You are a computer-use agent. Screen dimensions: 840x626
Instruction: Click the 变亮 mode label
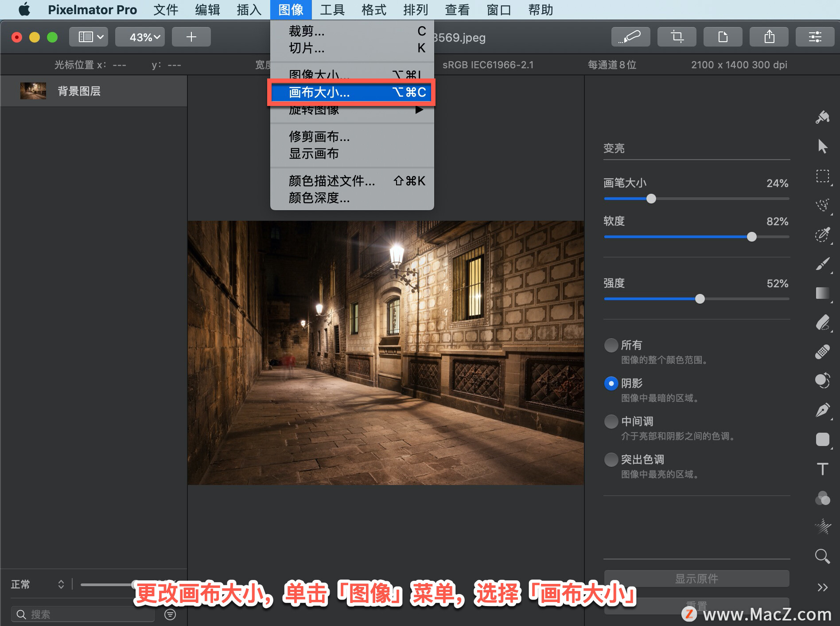click(x=614, y=148)
